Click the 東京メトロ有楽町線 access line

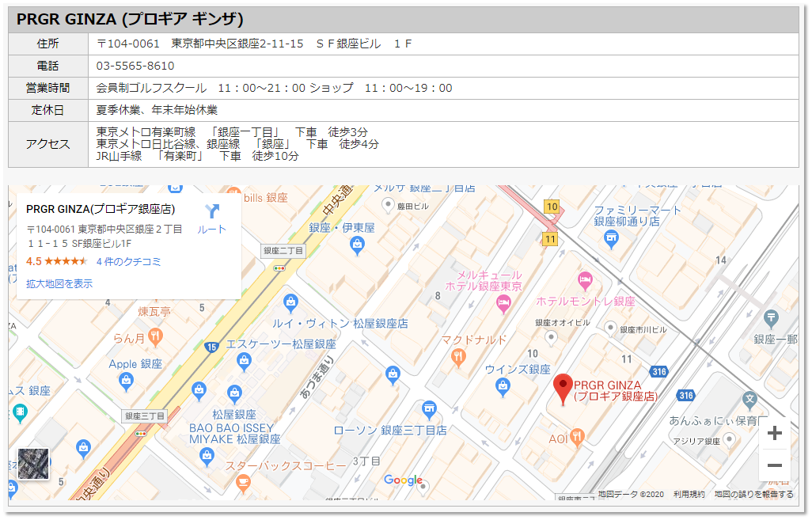tap(232, 132)
